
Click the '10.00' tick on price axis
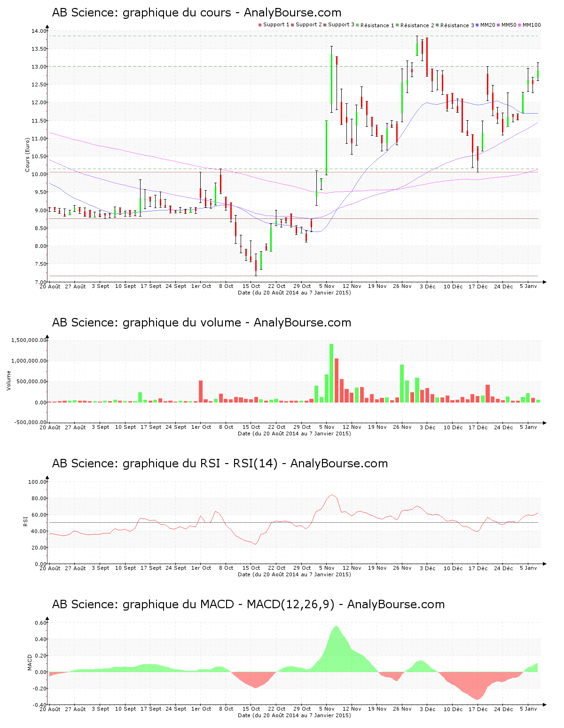pos(39,174)
